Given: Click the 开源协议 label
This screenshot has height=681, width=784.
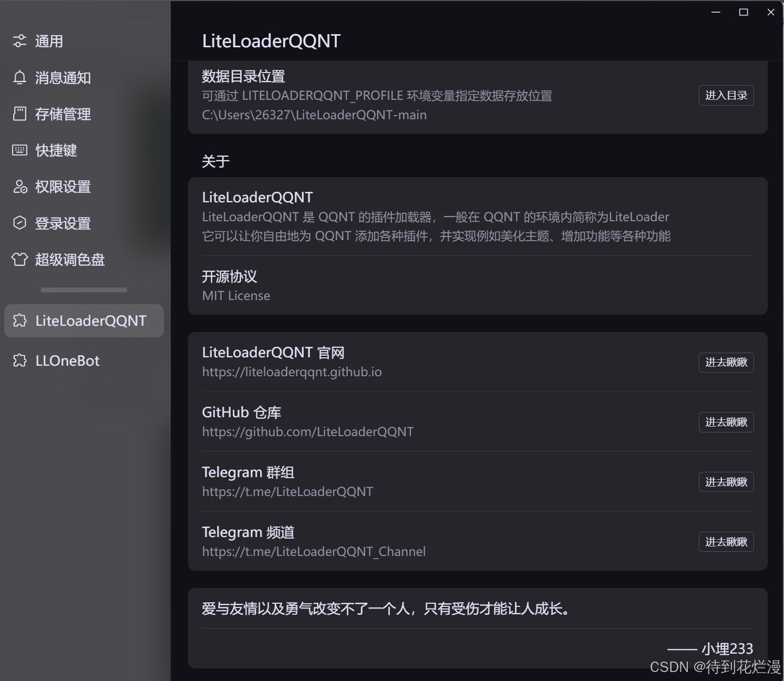Looking at the screenshot, I should (230, 276).
